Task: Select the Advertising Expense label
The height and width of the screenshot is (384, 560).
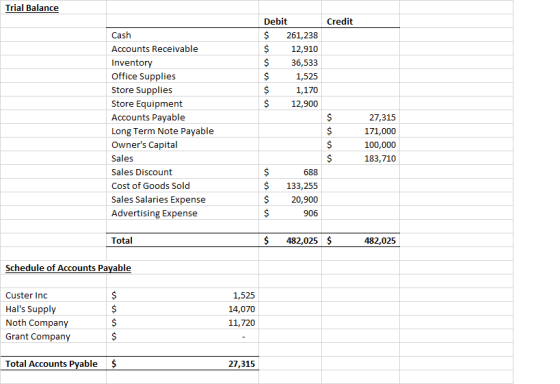Action: pyautogui.click(x=154, y=213)
